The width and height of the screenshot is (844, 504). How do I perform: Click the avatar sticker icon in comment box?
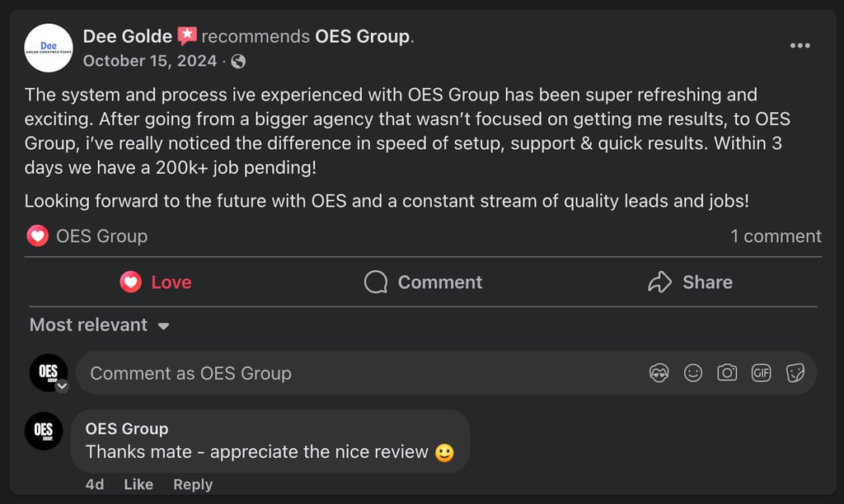click(x=659, y=373)
